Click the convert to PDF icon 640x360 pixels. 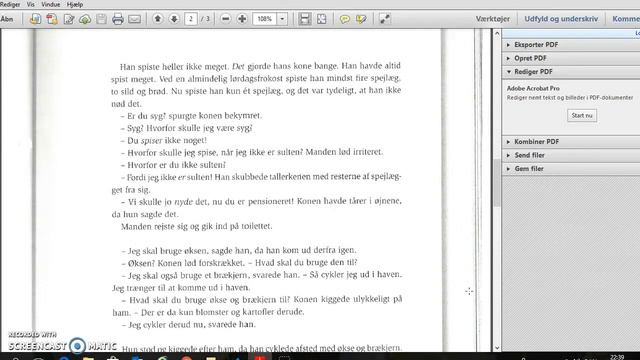[x=52, y=19]
